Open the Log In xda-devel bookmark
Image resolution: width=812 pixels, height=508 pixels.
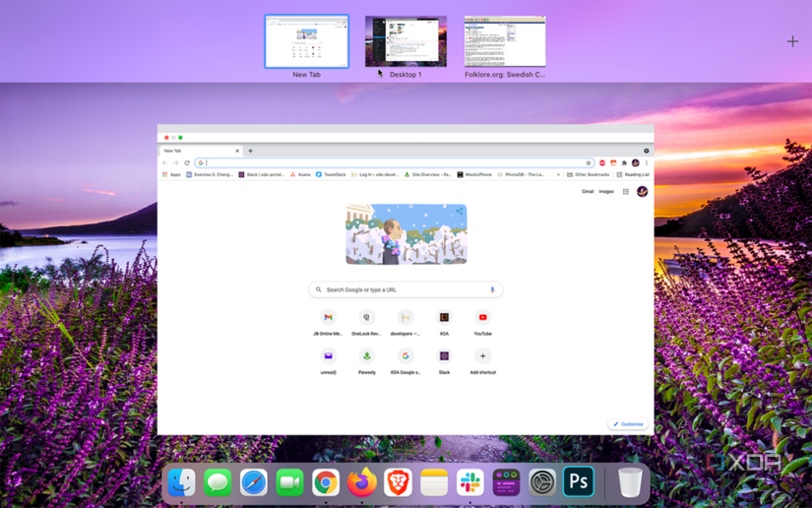[x=375, y=174]
